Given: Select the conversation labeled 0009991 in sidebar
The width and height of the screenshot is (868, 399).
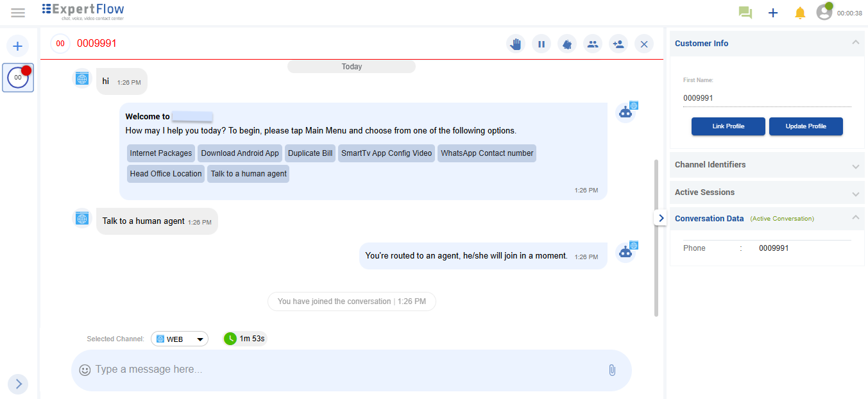Looking at the screenshot, I should click(x=17, y=77).
